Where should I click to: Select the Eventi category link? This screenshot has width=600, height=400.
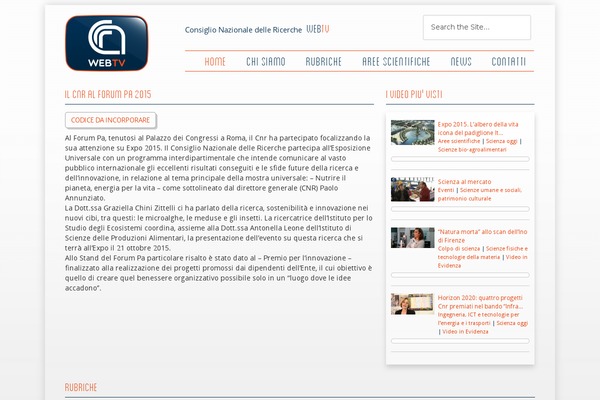(446, 190)
